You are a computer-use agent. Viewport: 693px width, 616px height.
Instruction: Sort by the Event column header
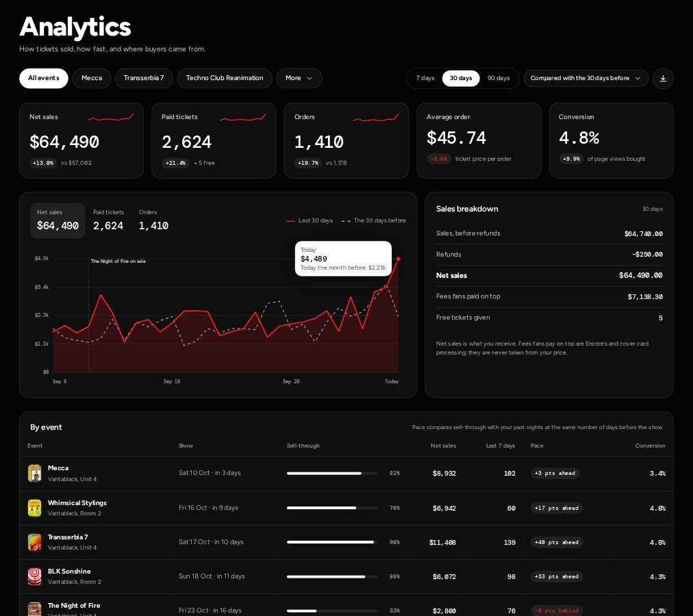(35, 446)
